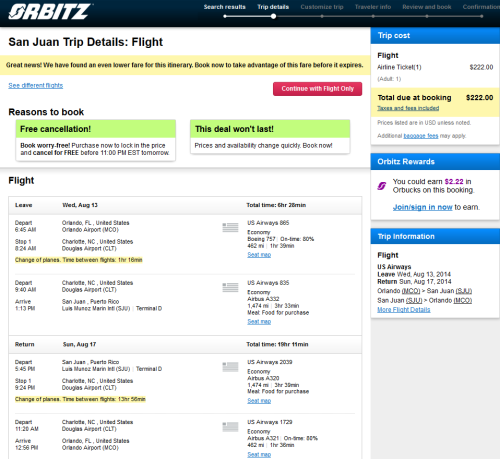Viewport: 500px width, 459px height.
Task: Select the Trip details progress step
Action: coord(273,7)
